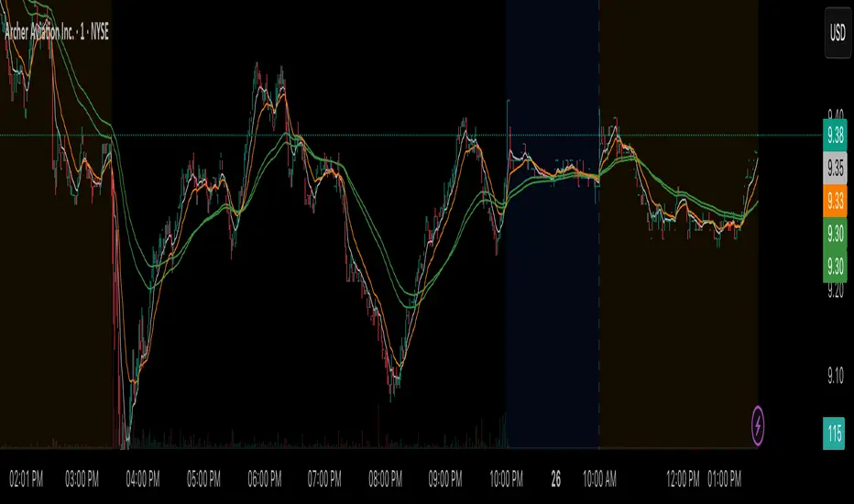Click the 05:00 PM time label
854x504 pixels.
tap(203, 479)
